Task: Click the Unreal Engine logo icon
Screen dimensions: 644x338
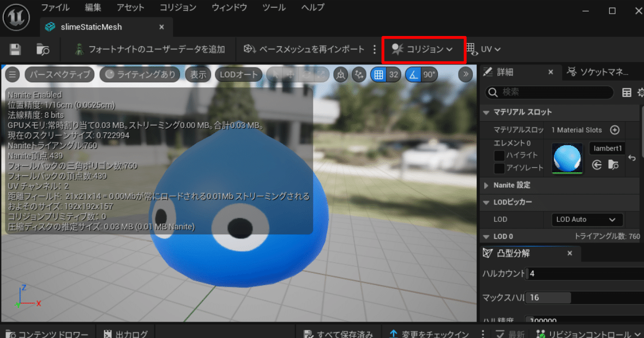Action: pyautogui.click(x=16, y=17)
